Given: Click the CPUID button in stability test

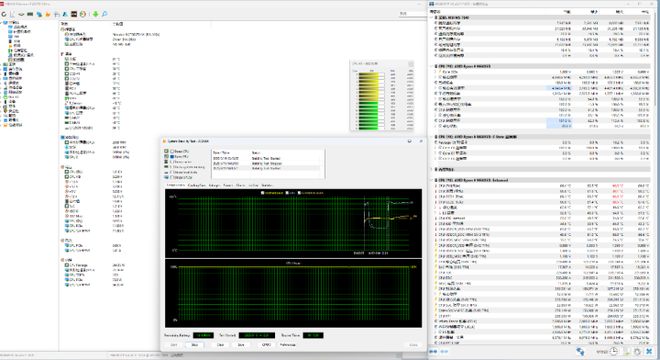Looking at the screenshot, I should 266,345.
